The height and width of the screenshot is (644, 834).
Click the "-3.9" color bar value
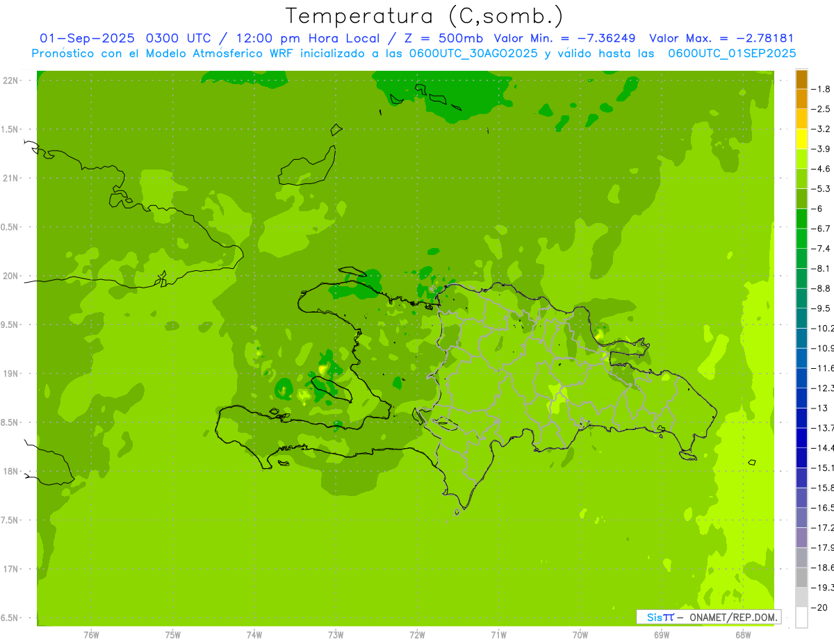coord(821,149)
